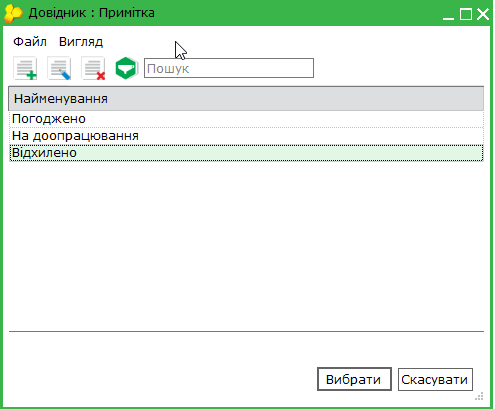Click the Найменування column header
The height and width of the screenshot is (409, 495).
[x=246, y=99]
